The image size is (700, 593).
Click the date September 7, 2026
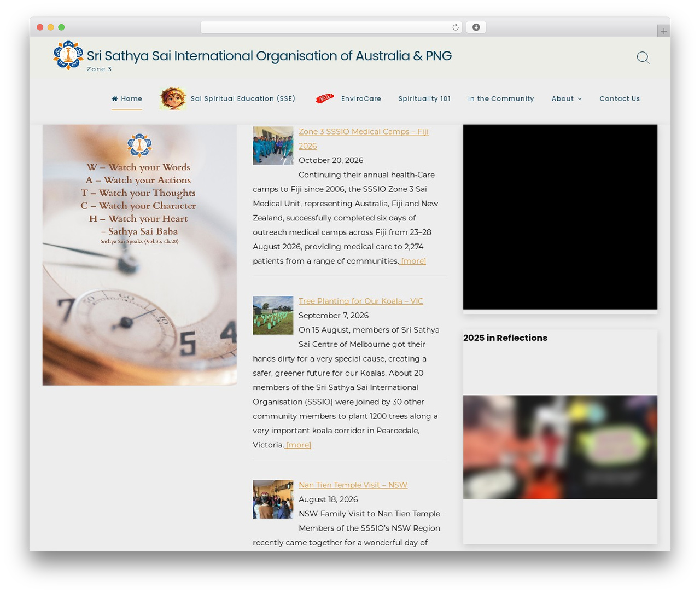coord(334,316)
